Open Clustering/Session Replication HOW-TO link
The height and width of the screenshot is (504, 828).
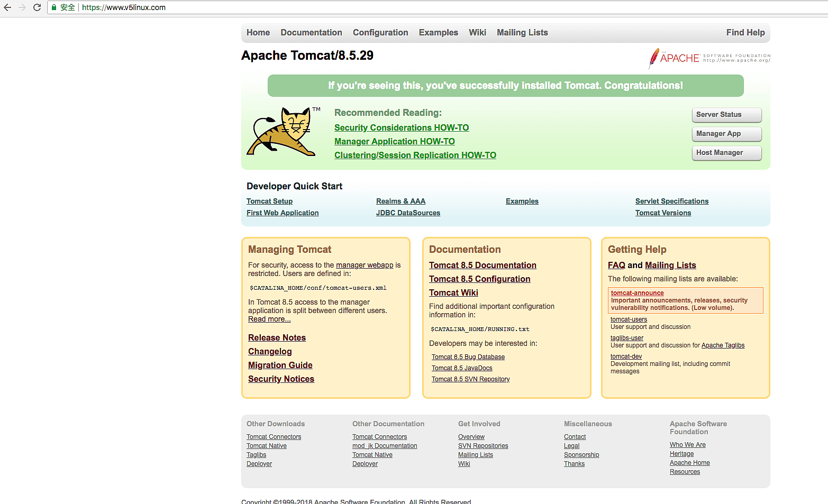tap(415, 155)
